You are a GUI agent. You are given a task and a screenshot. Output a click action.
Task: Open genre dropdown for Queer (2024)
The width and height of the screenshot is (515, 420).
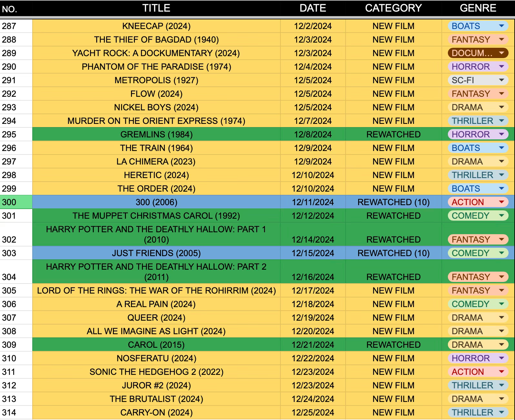coord(478,318)
